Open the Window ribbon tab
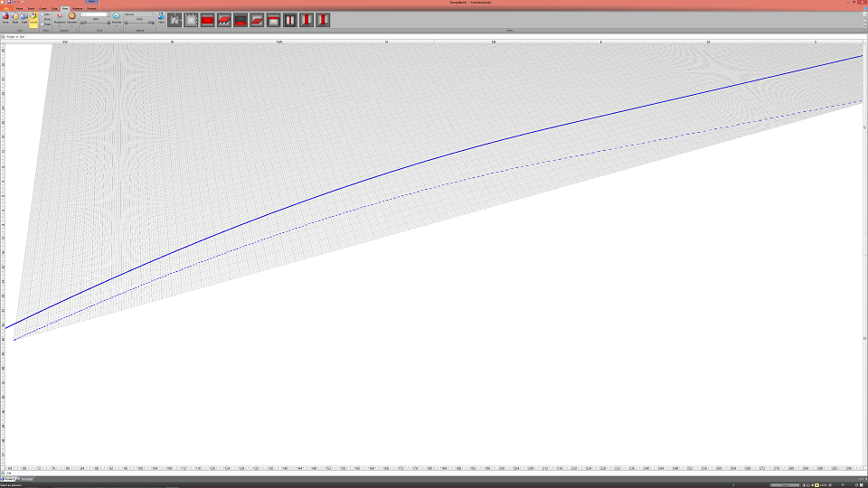 tap(78, 8)
